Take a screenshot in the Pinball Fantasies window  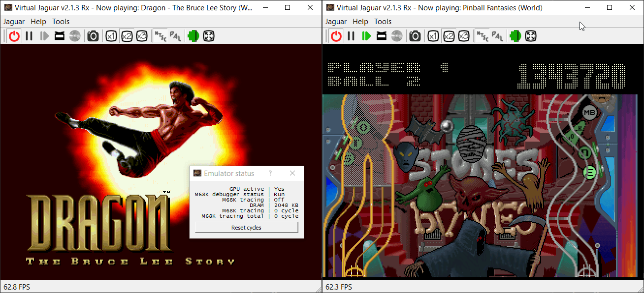click(415, 36)
